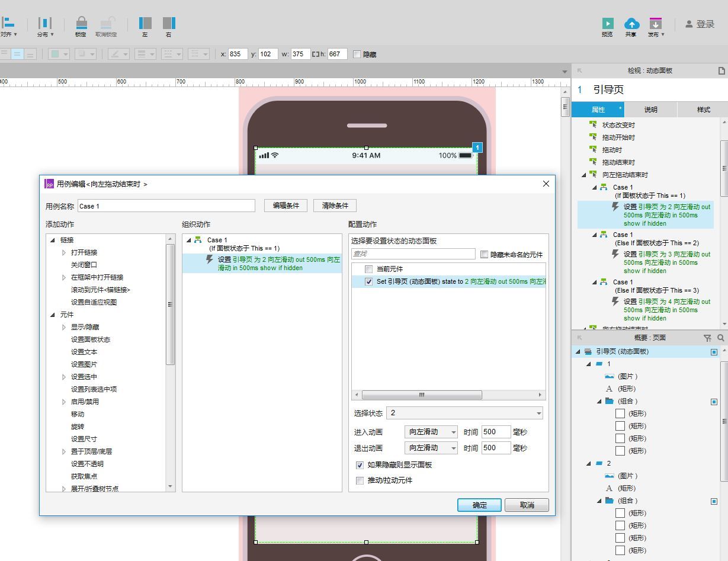The image size is (728, 561).
Task: Uncheck 如果隐藏则显示面板 checkbox
Action: (360, 465)
